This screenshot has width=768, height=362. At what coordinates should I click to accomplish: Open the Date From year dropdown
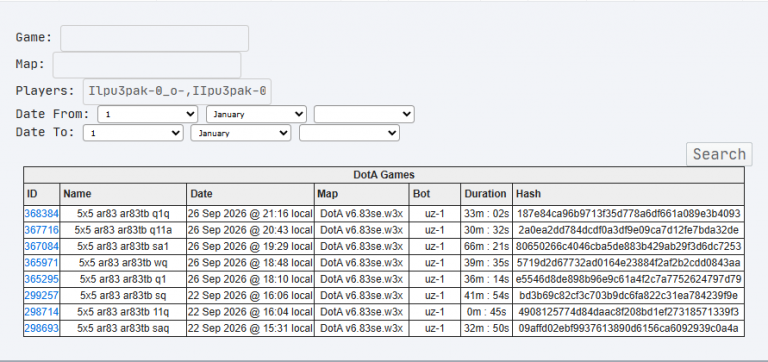tap(364, 114)
